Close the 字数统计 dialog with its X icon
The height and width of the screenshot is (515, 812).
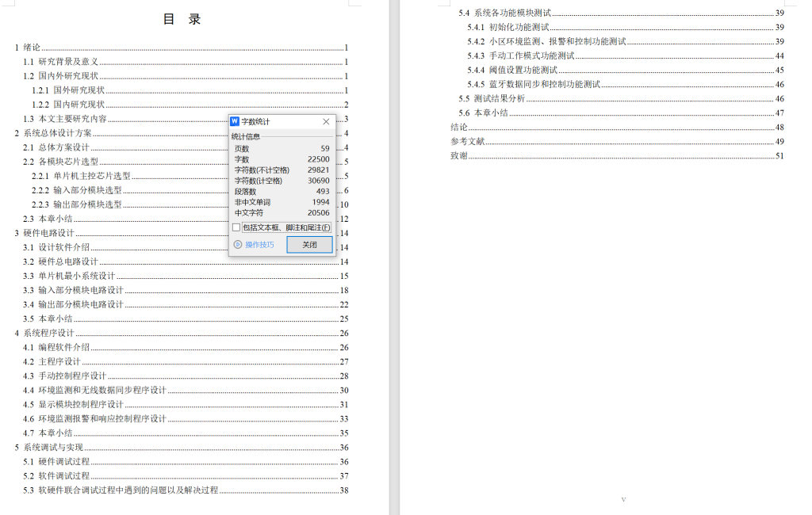[325, 121]
